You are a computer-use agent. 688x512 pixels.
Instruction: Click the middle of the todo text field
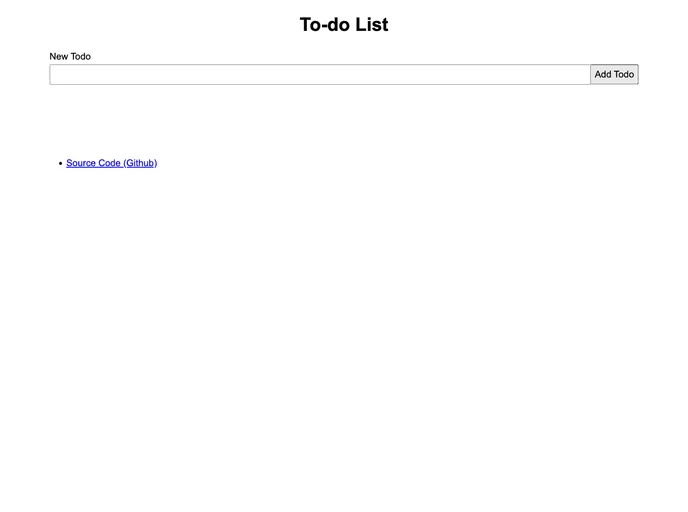[x=320, y=75]
